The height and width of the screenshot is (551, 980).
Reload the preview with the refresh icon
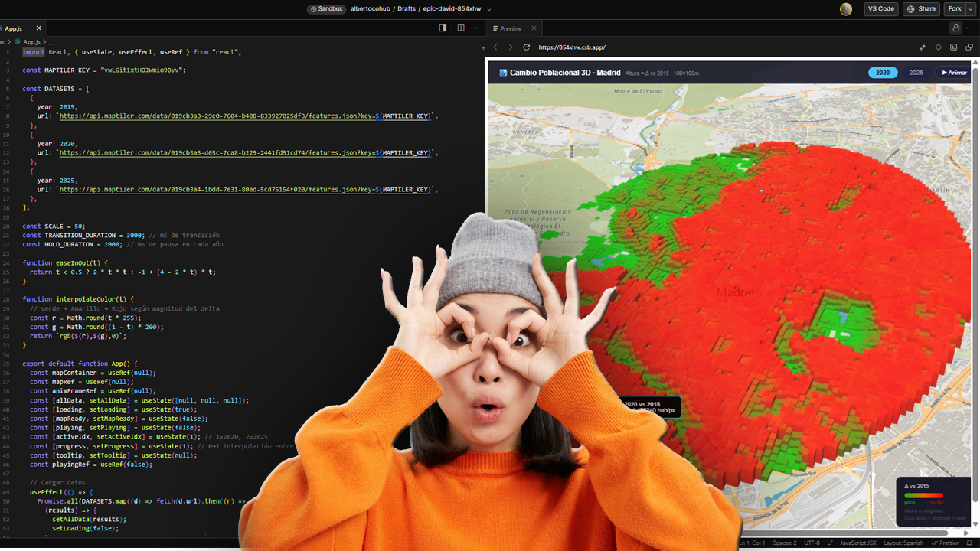click(526, 47)
